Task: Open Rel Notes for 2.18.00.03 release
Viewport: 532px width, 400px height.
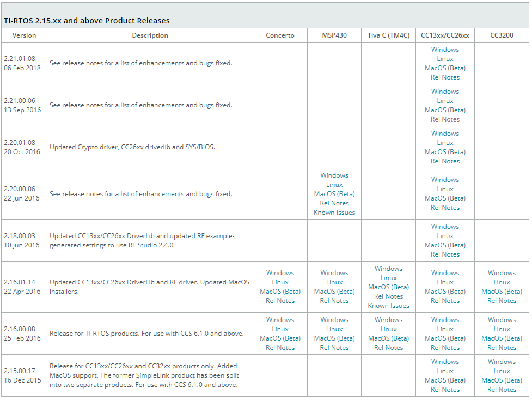Action: tap(445, 254)
